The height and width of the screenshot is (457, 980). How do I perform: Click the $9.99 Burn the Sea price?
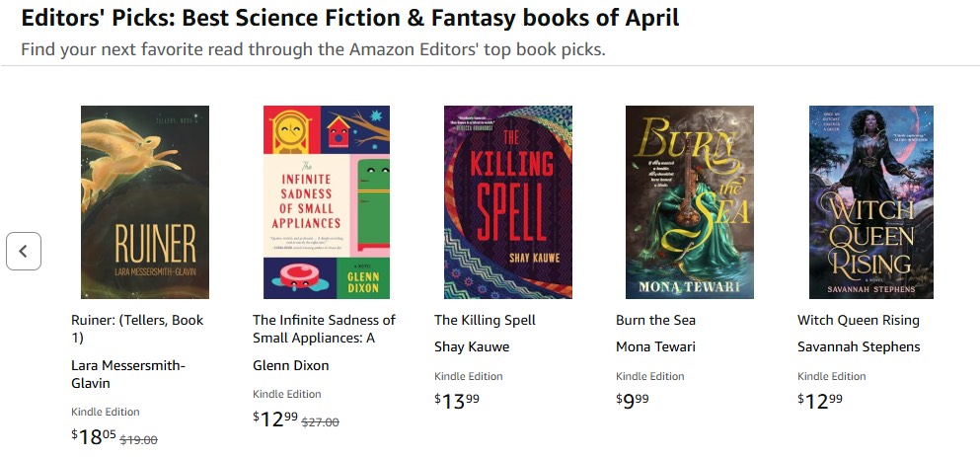(633, 400)
